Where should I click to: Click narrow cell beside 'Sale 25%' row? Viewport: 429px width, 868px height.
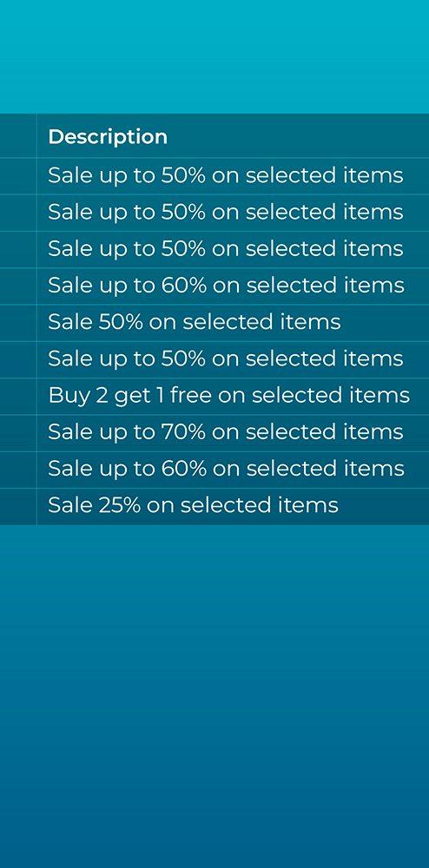click(x=18, y=507)
